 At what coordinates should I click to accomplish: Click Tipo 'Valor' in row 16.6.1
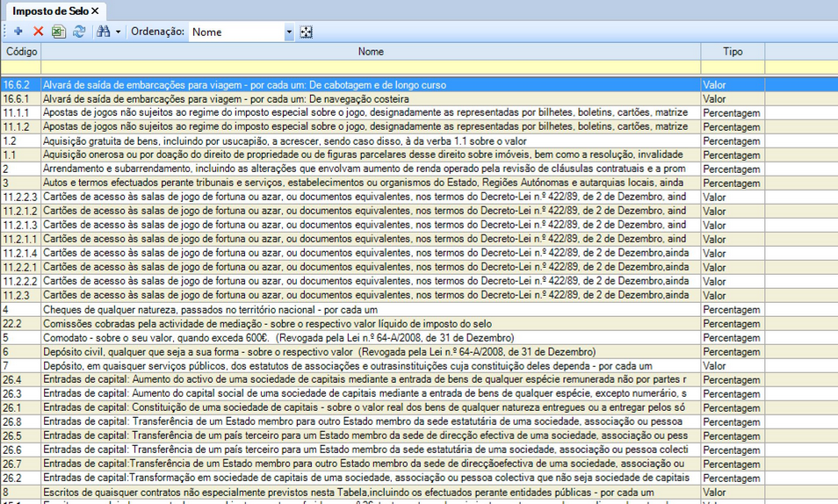coord(714,99)
